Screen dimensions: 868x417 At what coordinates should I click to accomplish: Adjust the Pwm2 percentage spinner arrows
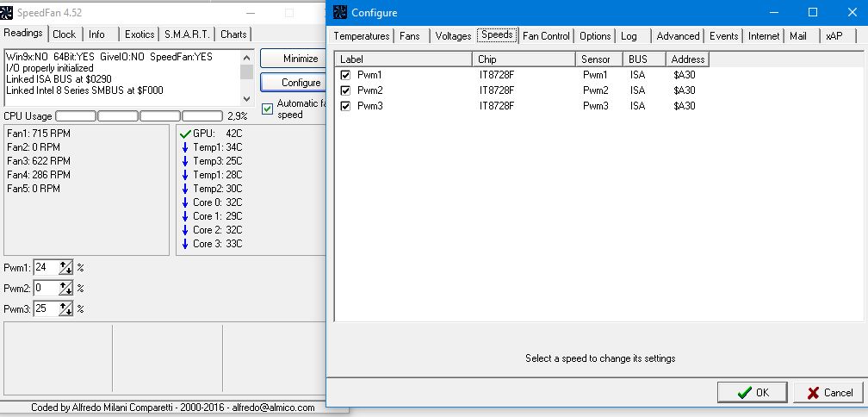click(x=65, y=288)
